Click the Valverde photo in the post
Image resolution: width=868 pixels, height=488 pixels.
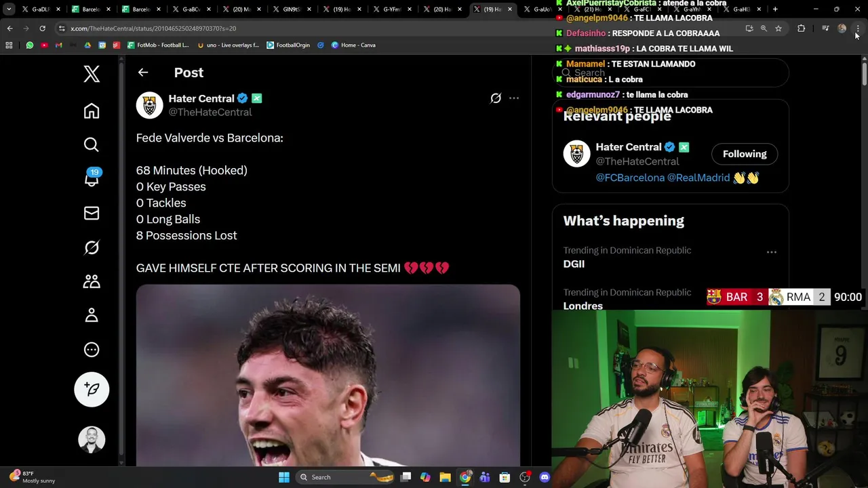328,375
